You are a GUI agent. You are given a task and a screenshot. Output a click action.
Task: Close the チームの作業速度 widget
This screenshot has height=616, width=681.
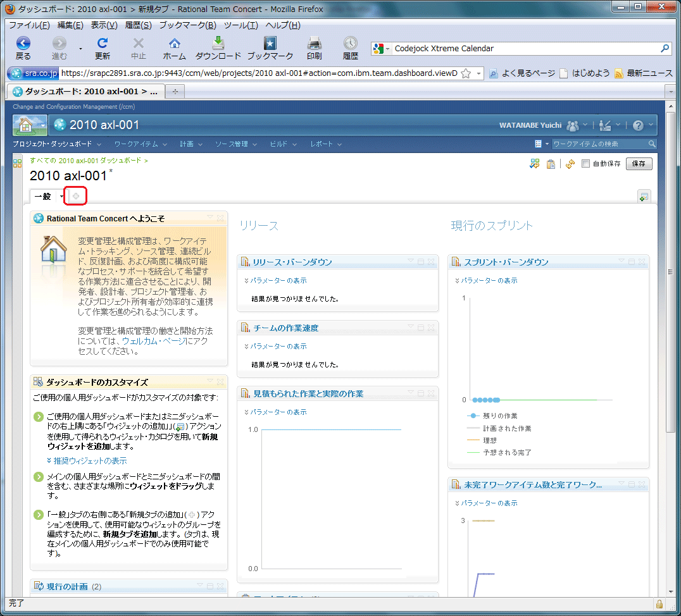click(431, 328)
